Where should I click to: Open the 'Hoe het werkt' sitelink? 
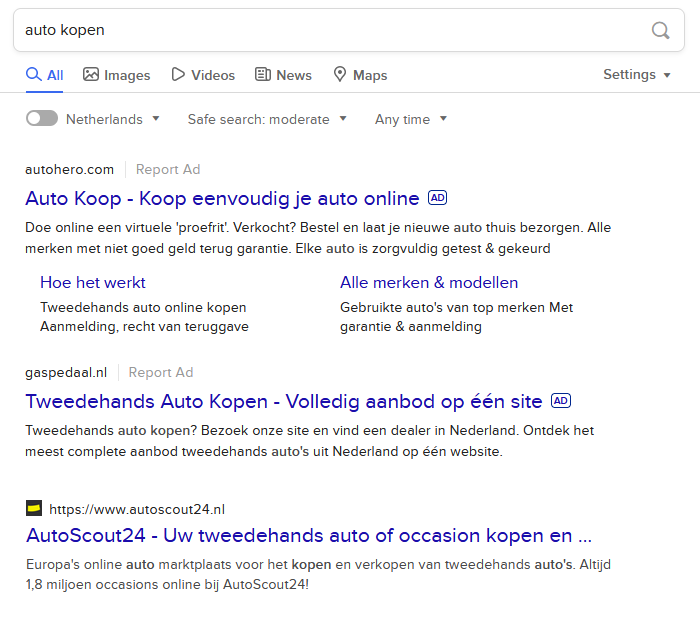93,282
